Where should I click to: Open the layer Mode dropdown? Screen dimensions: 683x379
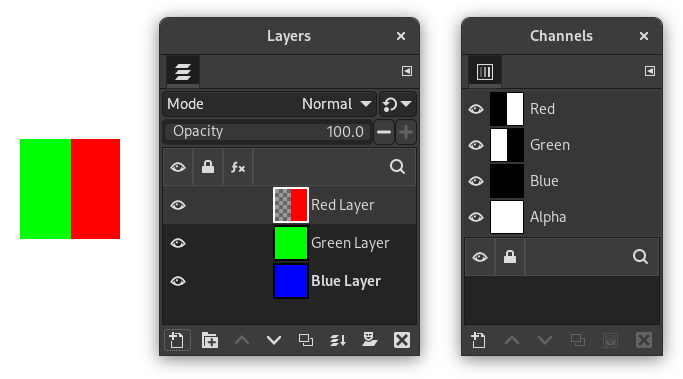pyautogui.click(x=270, y=104)
